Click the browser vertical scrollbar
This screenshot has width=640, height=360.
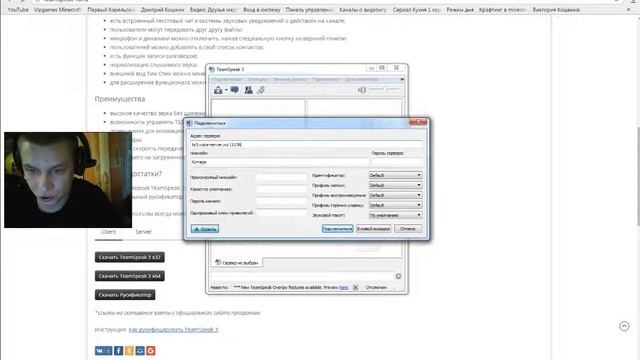pos(638,176)
